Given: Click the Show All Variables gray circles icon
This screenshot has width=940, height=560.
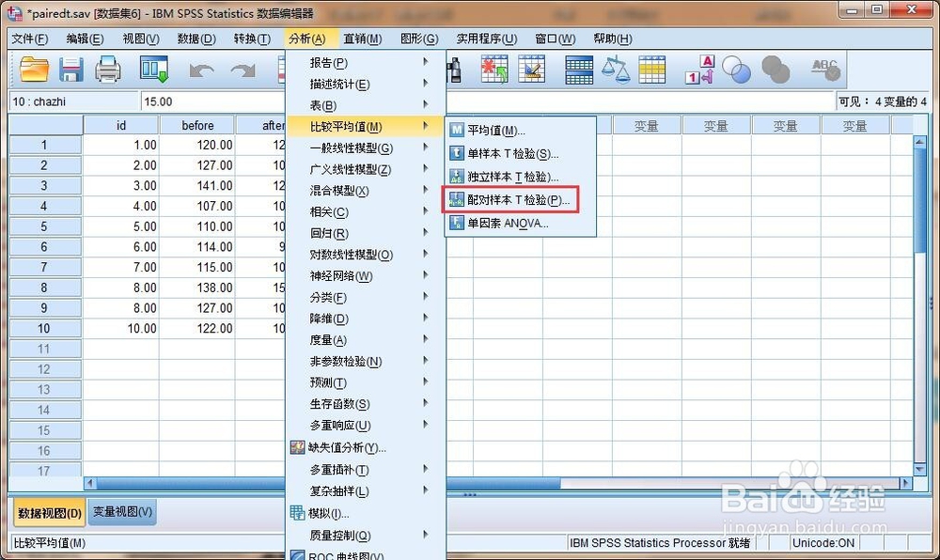Looking at the screenshot, I should pyautogui.click(x=775, y=70).
